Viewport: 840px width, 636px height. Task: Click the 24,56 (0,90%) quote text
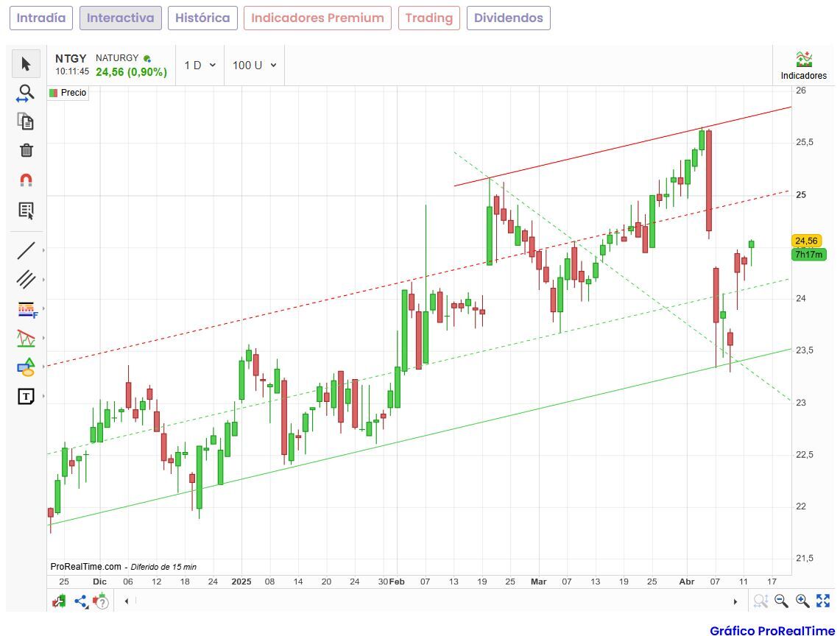coord(131,72)
